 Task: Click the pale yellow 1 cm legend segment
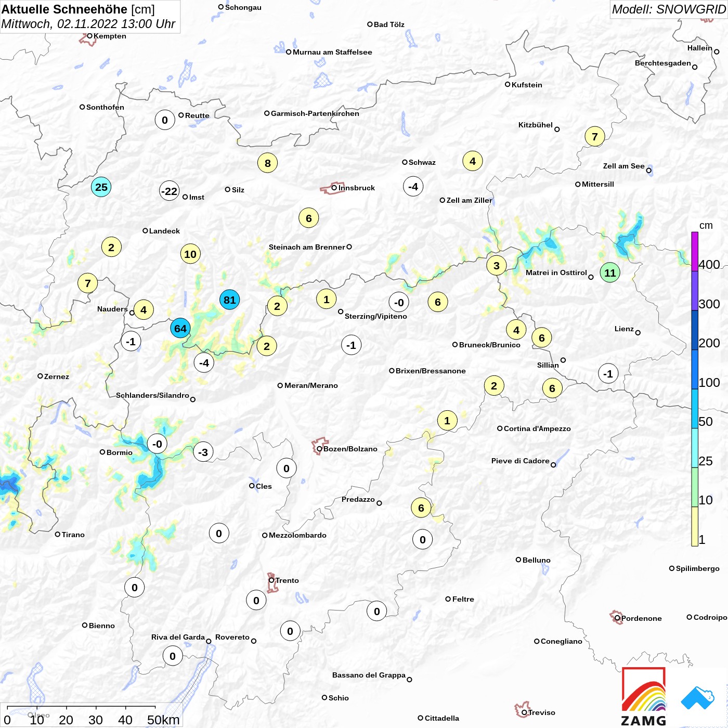(x=695, y=526)
